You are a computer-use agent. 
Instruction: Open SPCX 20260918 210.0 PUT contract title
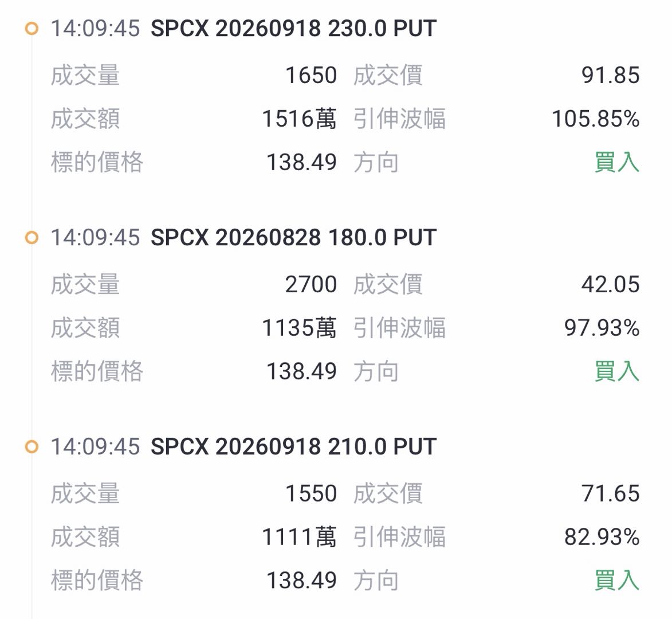293,446
